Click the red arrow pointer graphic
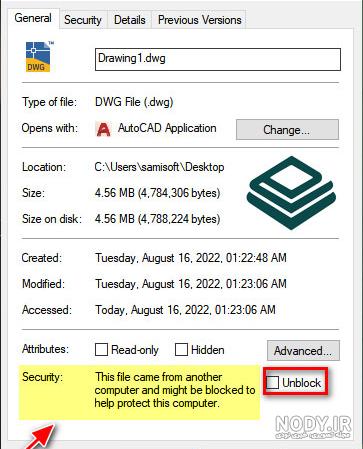 tap(40, 436)
